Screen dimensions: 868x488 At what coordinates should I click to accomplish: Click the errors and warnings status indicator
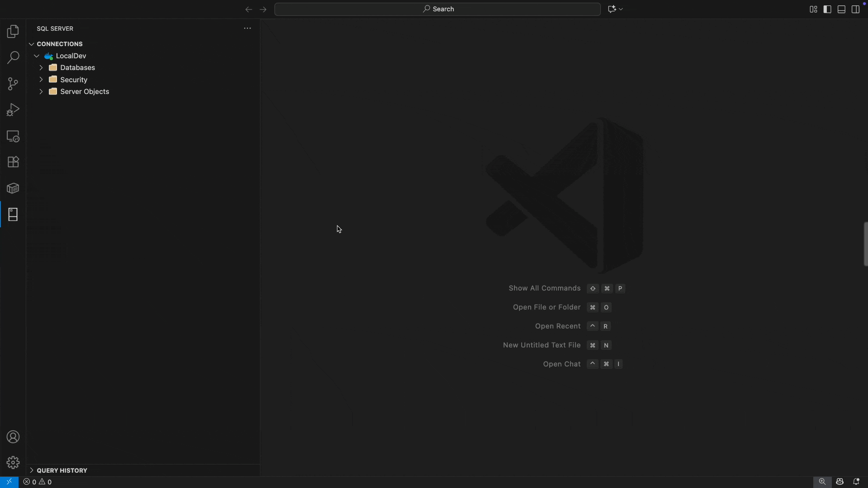pyautogui.click(x=38, y=482)
